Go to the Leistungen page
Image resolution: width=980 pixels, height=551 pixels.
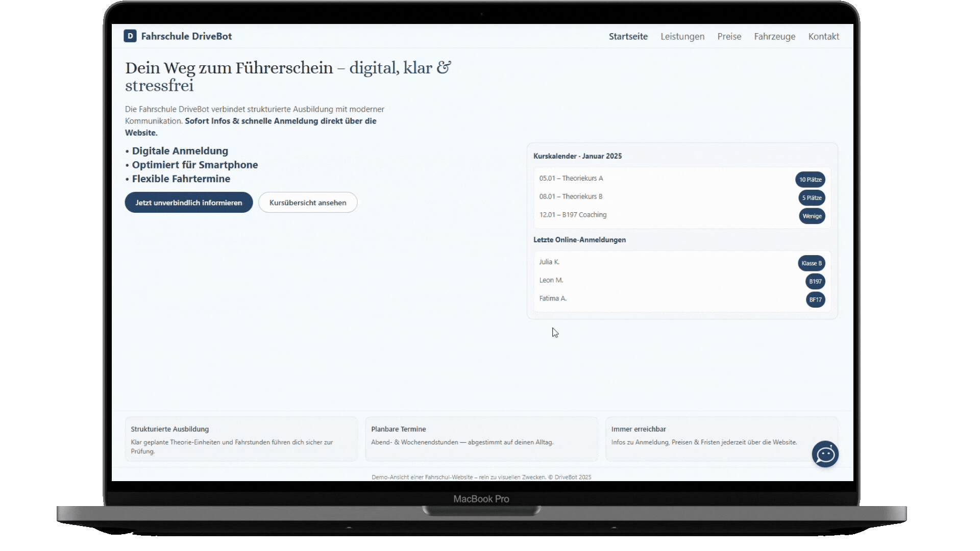pos(682,36)
